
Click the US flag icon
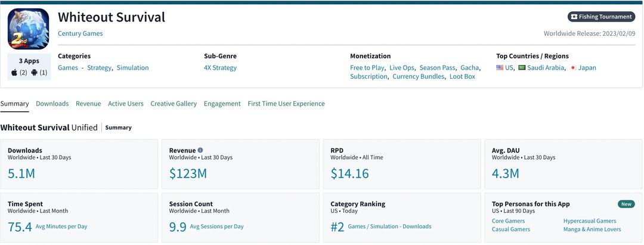tap(500, 68)
